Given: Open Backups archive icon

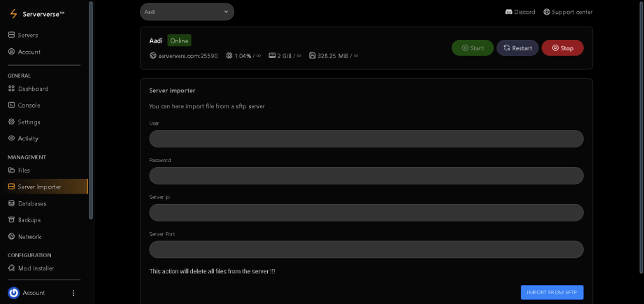Looking at the screenshot, I should (11, 220).
